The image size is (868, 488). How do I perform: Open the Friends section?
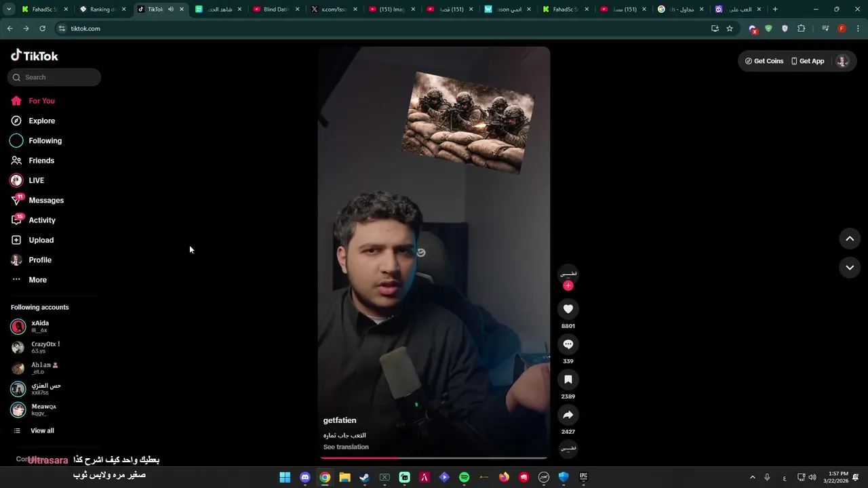point(33,161)
